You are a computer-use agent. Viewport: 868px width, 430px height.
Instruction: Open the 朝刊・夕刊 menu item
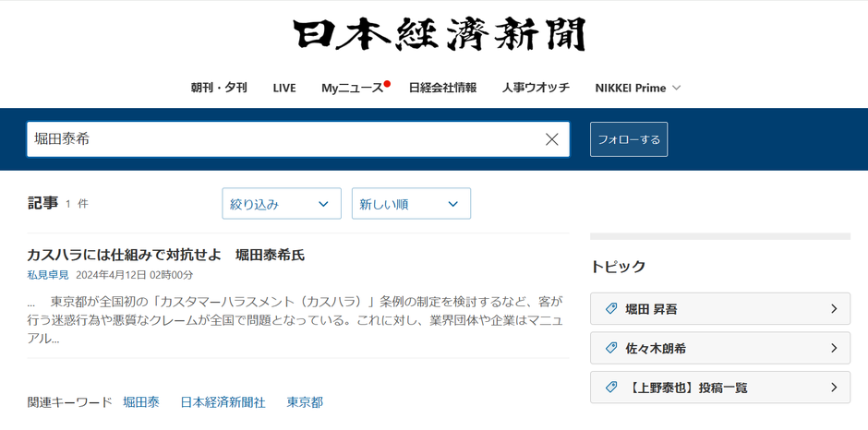tap(219, 88)
